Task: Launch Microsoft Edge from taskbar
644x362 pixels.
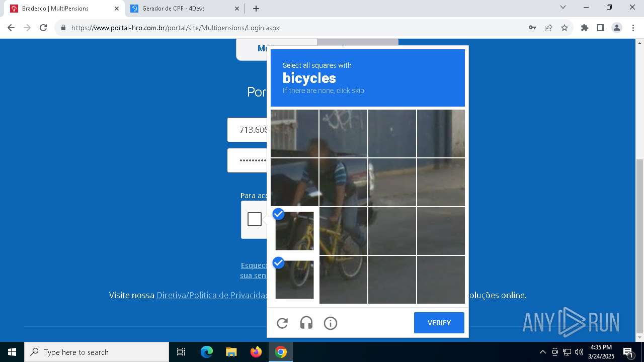Action: [207, 352]
